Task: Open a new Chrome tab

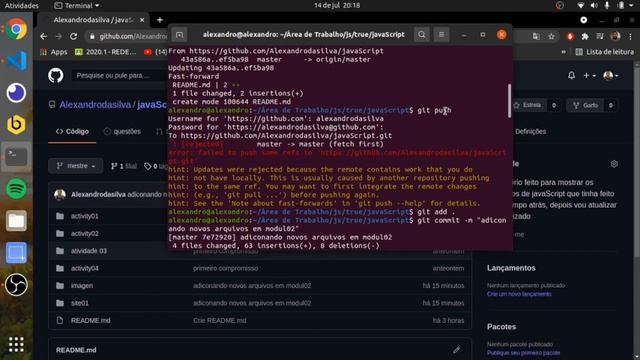Action: point(160,20)
